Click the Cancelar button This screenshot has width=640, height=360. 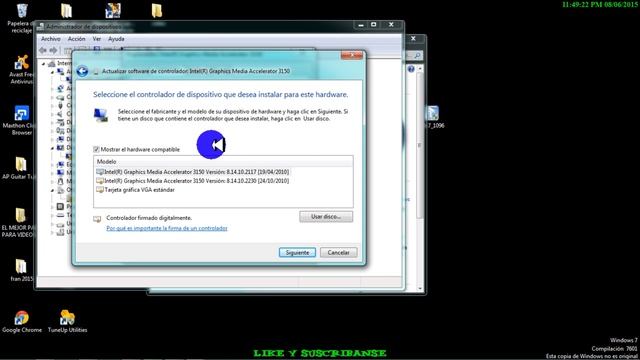click(338, 253)
